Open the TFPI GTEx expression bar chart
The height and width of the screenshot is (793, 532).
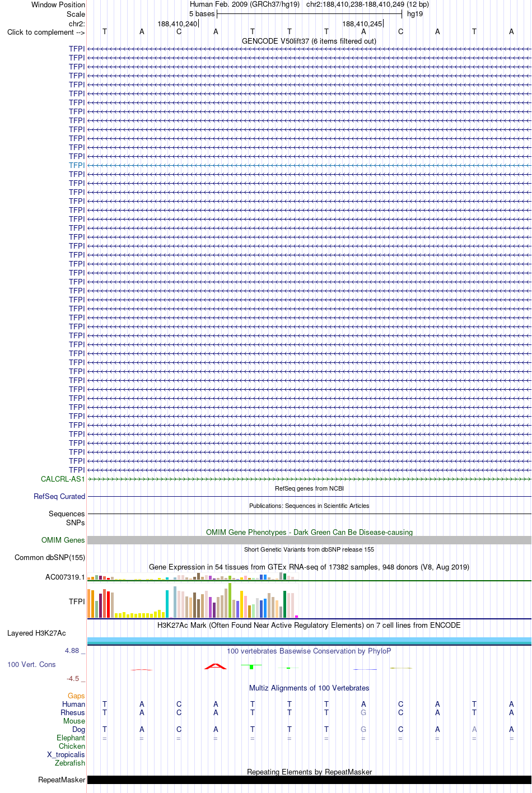pos(193,601)
